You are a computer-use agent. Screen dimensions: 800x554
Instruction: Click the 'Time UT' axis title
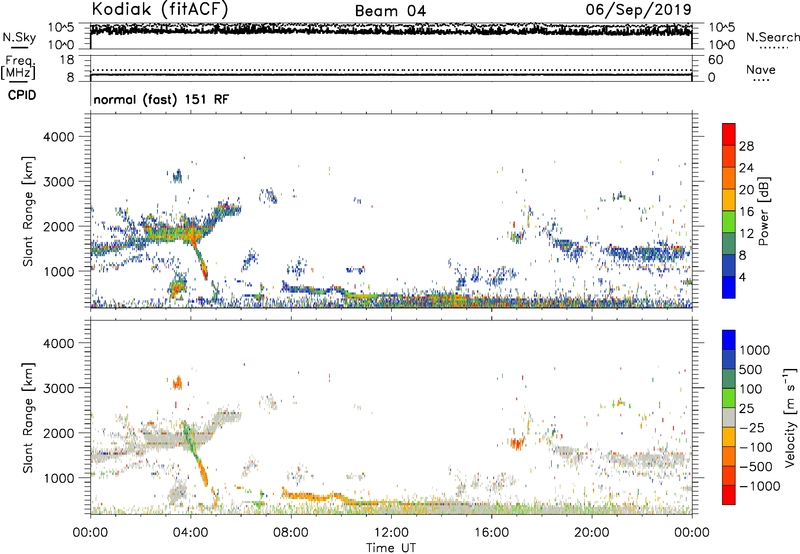tap(391, 548)
